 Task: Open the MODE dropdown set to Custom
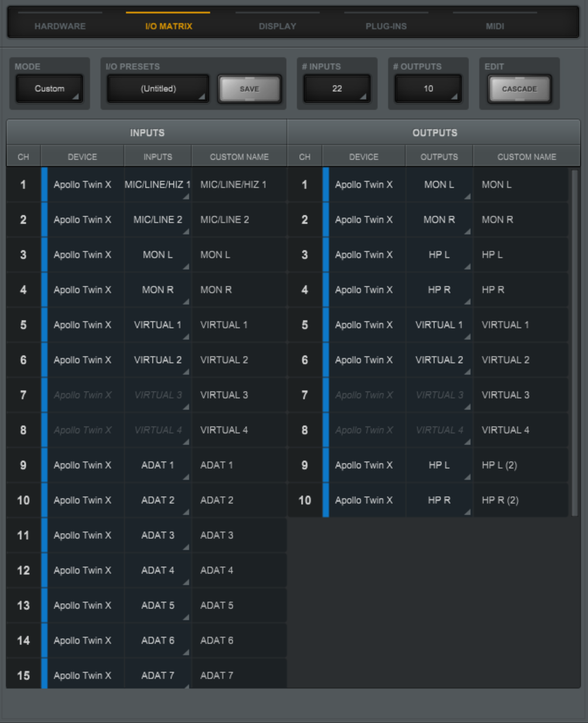(50, 89)
